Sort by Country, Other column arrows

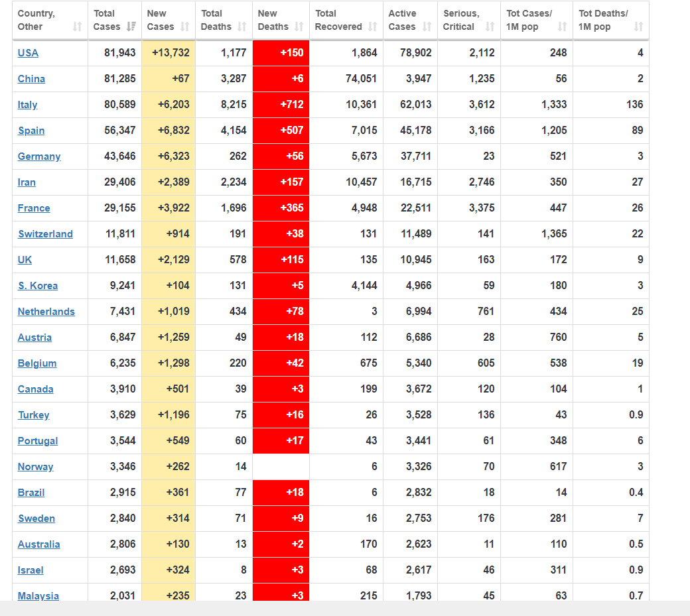(x=77, y=27)
